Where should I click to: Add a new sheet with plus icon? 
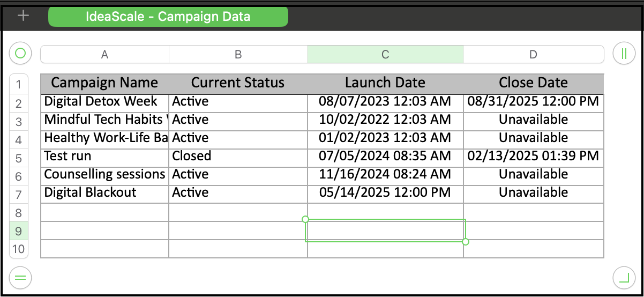coord(23,16)
